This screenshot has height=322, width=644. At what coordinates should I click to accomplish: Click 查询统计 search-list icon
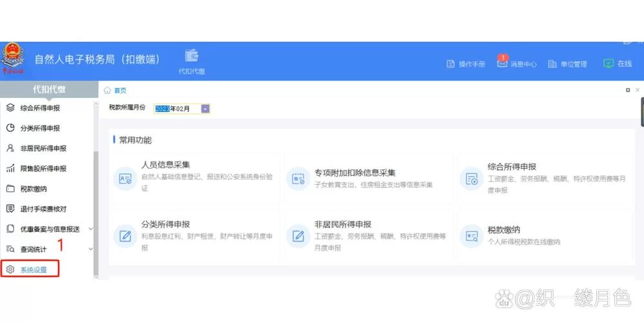[11, 249]
